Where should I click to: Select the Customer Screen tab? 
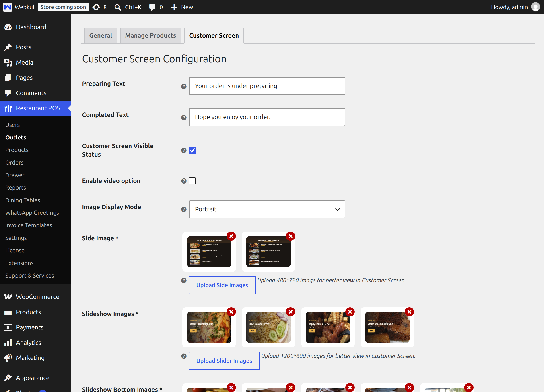tap(214, 35)
